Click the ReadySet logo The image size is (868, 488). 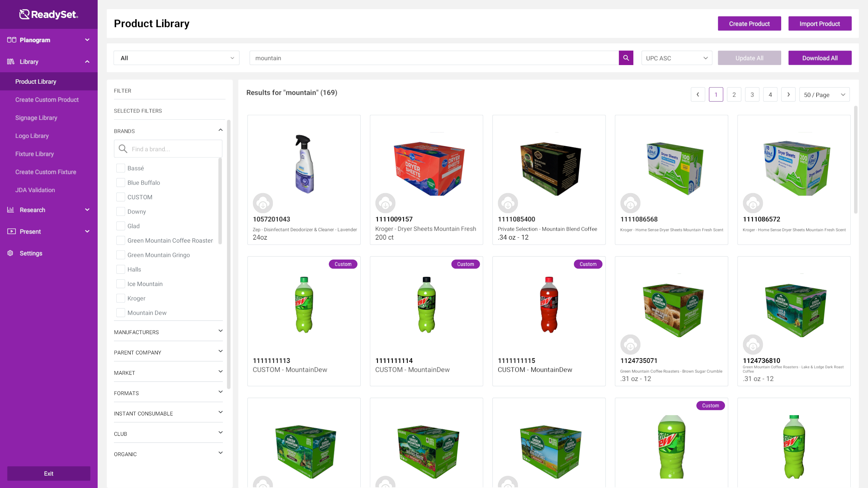49,14
